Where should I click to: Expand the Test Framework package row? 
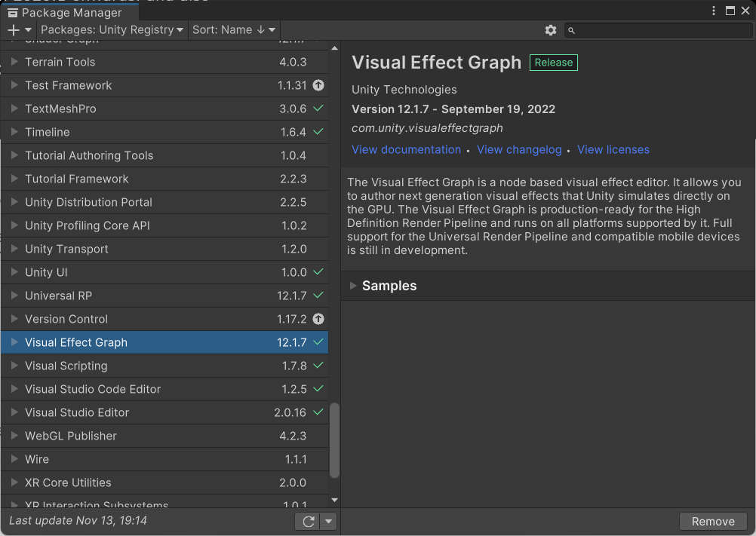14,85
